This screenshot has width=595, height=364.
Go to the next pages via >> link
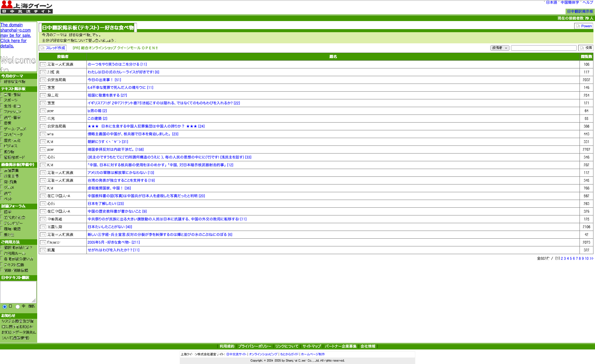pyautogui.click(x=591, y=258)
